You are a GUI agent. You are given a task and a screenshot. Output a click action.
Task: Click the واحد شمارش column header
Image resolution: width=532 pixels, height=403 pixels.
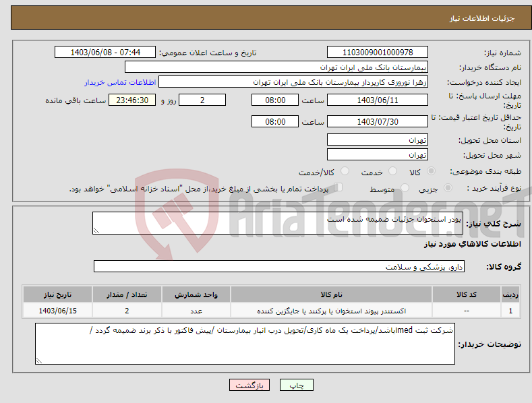tap(196, 294)
